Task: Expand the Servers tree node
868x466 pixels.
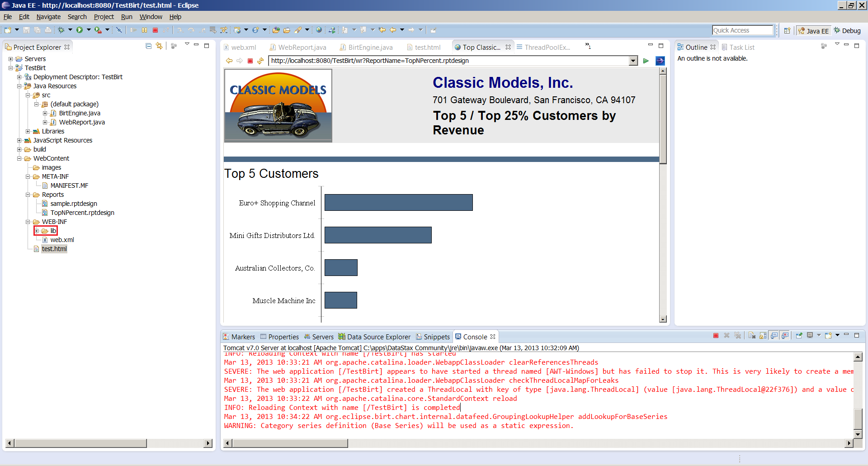Action: point(10,59)
